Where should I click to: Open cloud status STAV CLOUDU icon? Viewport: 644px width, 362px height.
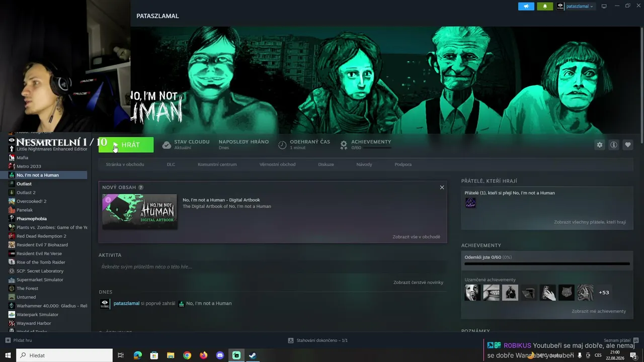click(167, 145)
